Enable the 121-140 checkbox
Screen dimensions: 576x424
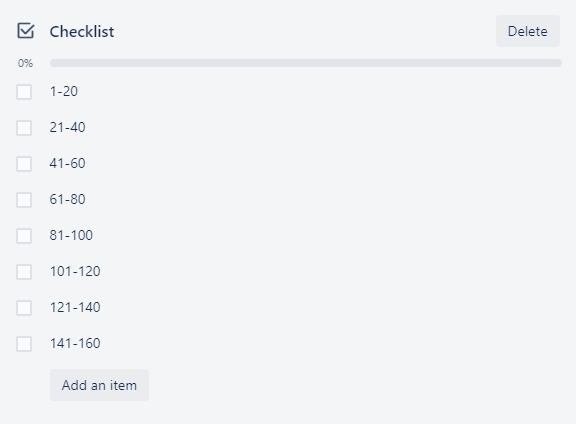pyautogui.click(x=24, y=308)
